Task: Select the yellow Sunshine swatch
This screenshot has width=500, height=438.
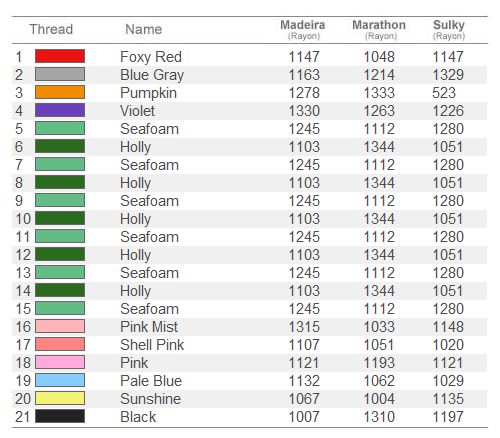Action: [x=60, y=398]
